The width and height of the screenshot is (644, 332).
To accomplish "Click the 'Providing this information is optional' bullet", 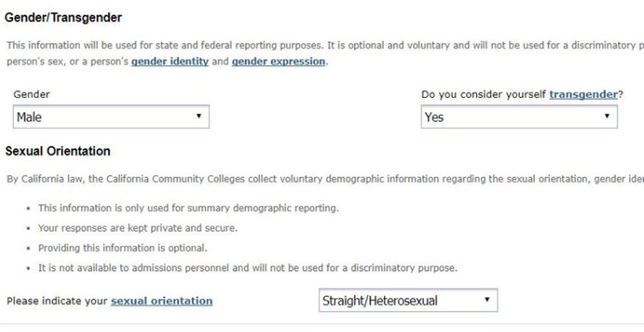I will (123, 248).
